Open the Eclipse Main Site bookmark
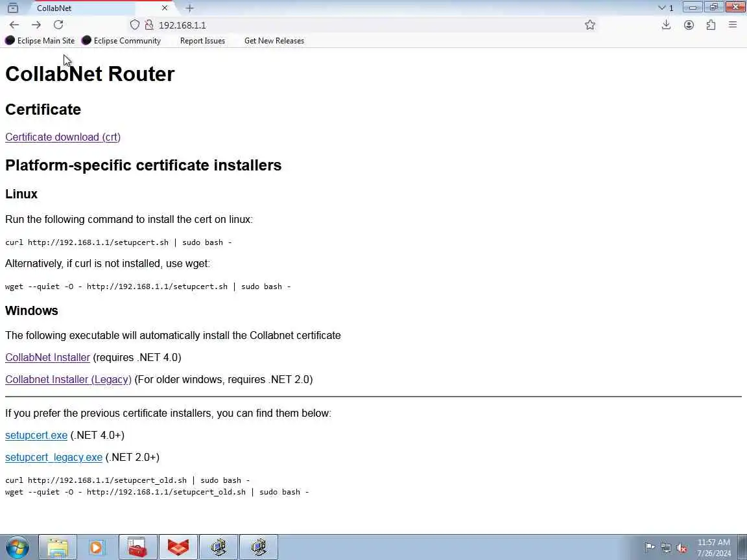The image size is (747, 560). coord(40,40)
